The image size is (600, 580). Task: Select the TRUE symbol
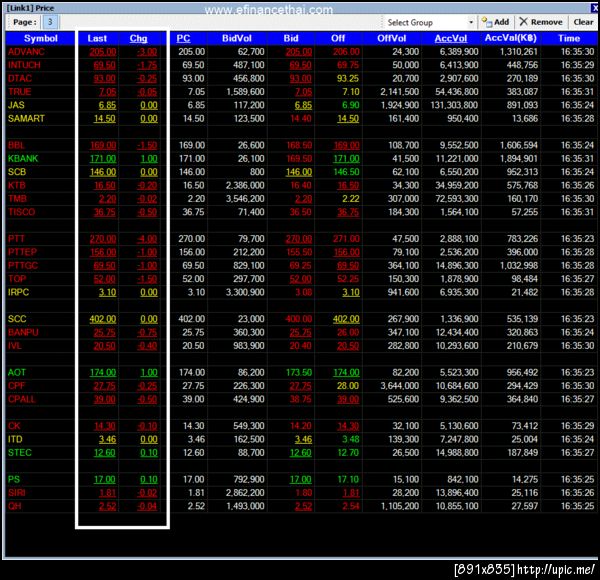20,92
